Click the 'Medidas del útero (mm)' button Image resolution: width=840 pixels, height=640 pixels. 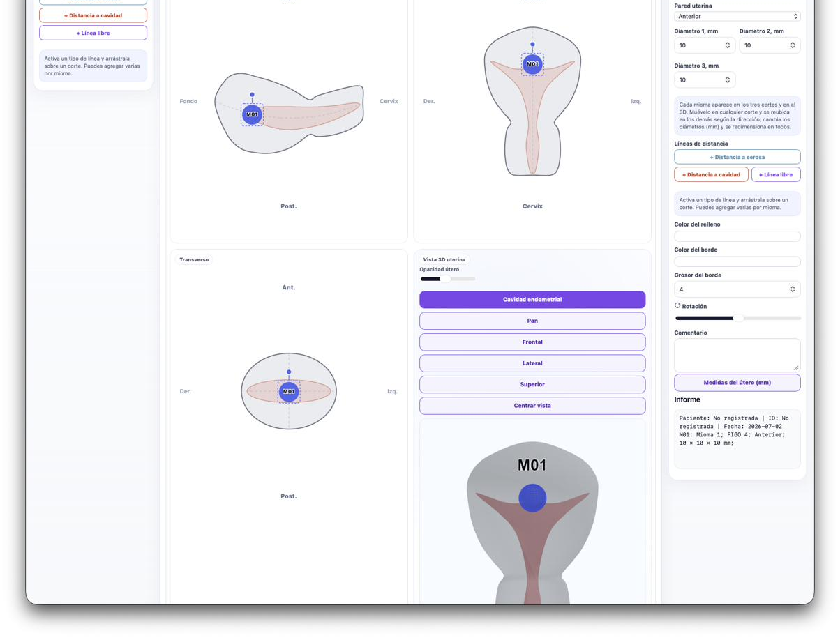point(737,383)
